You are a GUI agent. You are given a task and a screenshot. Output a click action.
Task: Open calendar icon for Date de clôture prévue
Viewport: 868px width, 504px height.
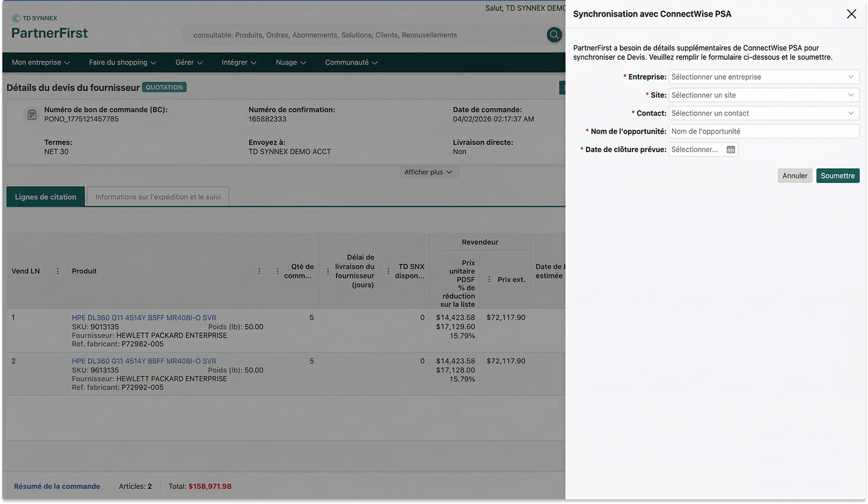click(731, 150)
